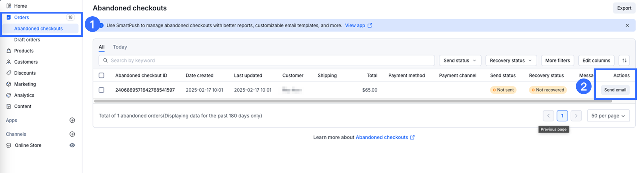Add an app with the Apps plus icon

click(x=72, y=120)
